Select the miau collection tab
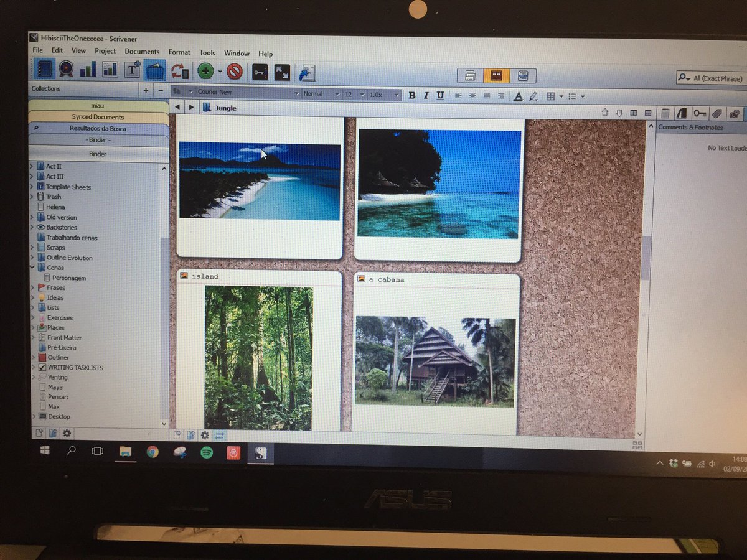 (97, 106)
